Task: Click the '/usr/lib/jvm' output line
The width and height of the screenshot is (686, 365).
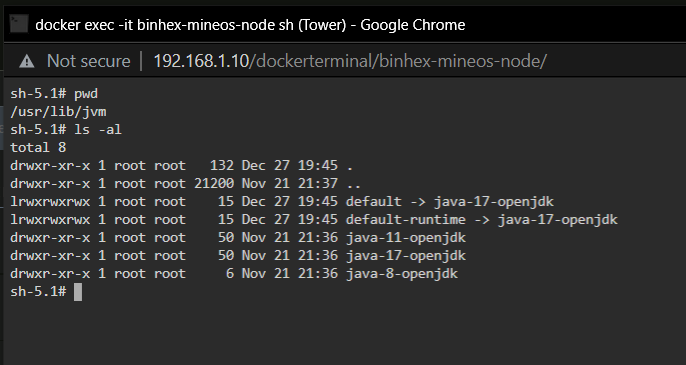Action: pos(58,112)
